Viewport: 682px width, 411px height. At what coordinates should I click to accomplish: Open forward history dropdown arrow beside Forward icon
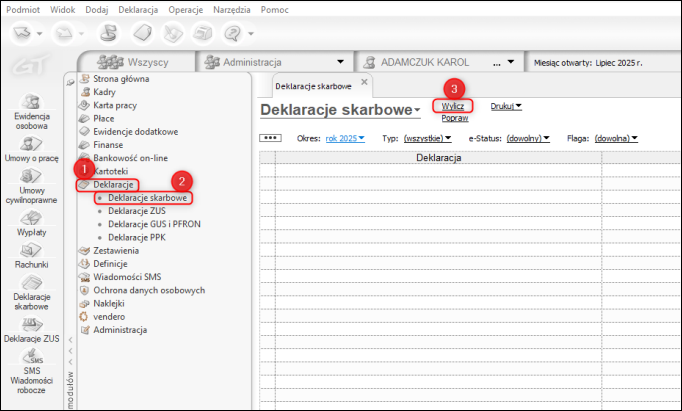pos(81,33)
